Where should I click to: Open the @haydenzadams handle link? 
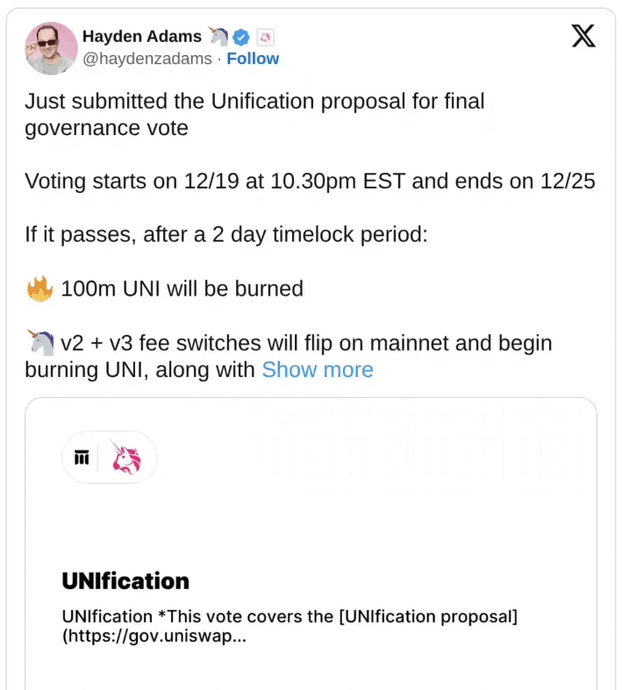(147, 59)
